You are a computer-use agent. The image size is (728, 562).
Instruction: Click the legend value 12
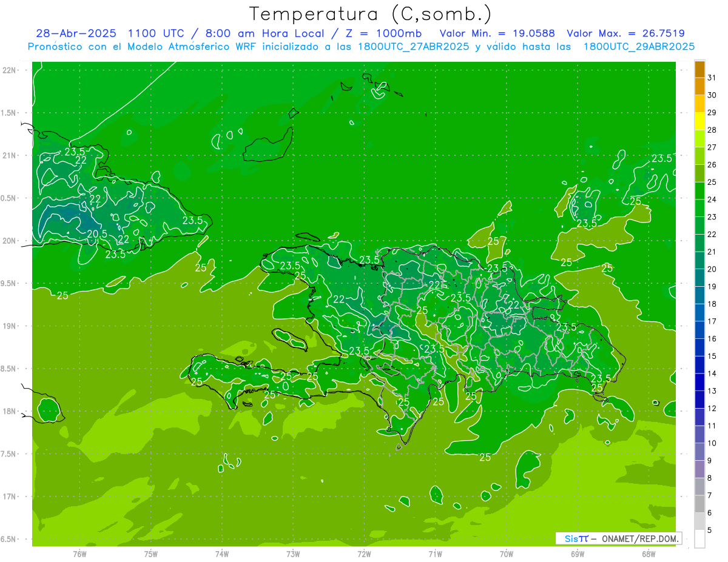[x=712, y=408]
